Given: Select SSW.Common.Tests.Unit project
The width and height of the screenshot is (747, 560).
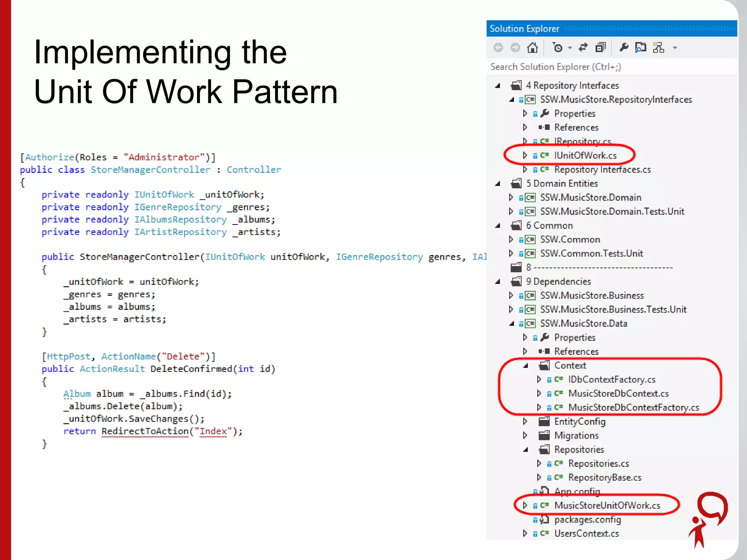Looking at the screenshot, I should click(x=591, y=253).
